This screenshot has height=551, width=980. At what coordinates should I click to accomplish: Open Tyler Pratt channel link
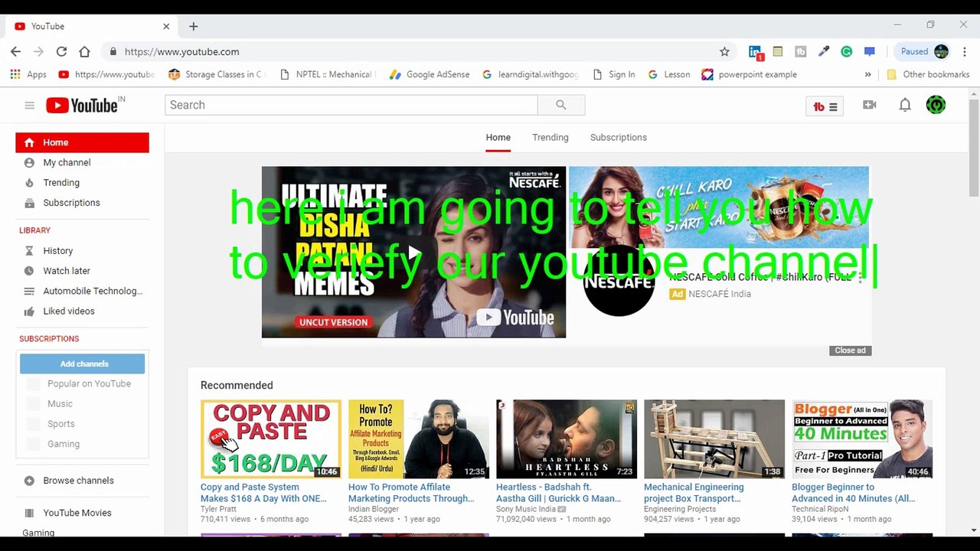point(218,509)
